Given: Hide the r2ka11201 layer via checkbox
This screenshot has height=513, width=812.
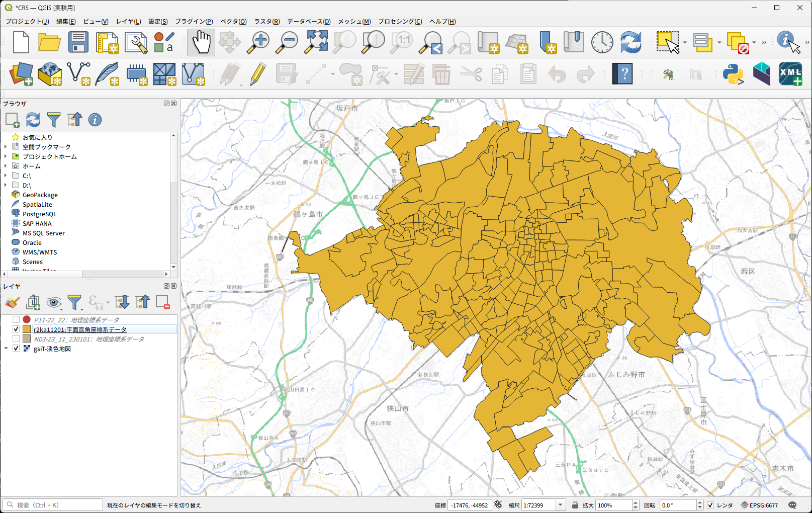Looking at the screenshot, I should pos(16,329).
